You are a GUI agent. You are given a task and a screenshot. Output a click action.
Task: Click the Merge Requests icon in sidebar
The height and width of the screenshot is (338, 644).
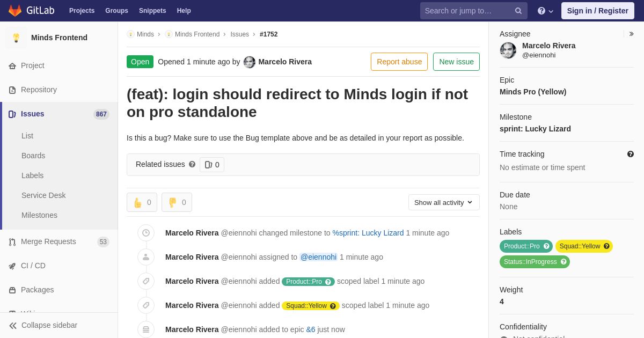[12, 242]
